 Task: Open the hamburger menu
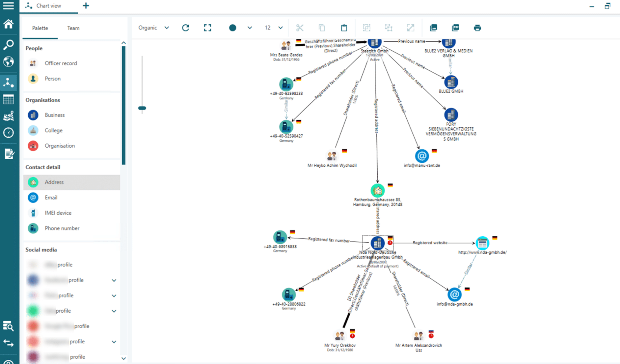tap(9, 6)
